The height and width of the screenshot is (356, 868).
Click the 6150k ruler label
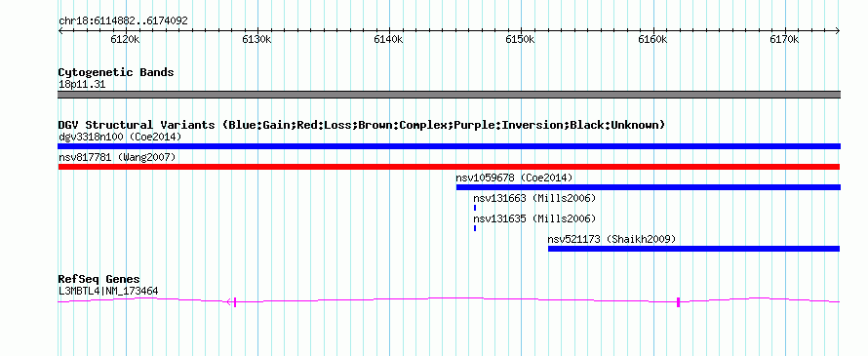pos(521,40)
